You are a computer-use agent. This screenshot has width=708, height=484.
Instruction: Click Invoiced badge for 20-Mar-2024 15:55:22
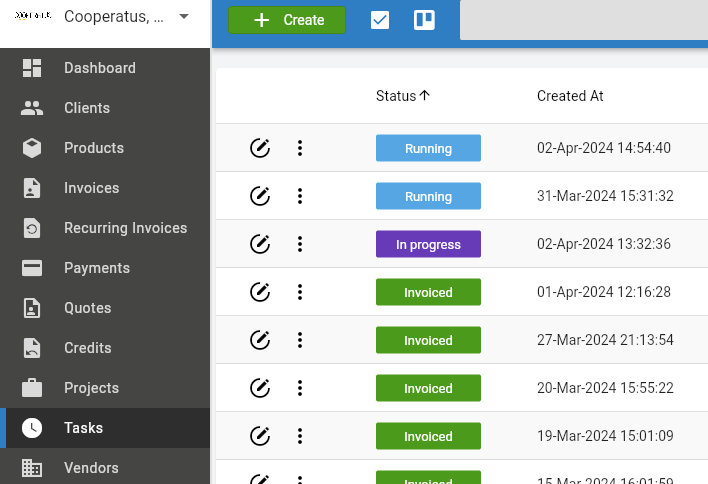coord(428,388)
